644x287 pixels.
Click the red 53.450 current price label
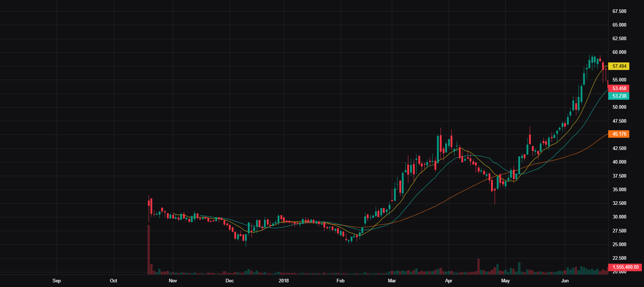pyautogui.click(x=619, y=88)
